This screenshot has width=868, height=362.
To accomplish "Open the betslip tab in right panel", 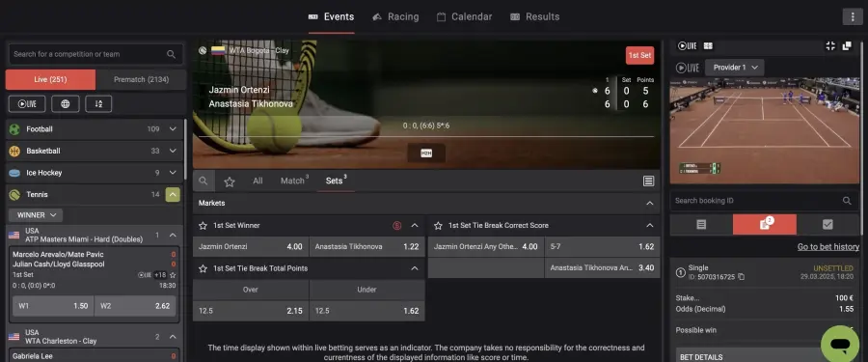I will click(x=701, y=225).
